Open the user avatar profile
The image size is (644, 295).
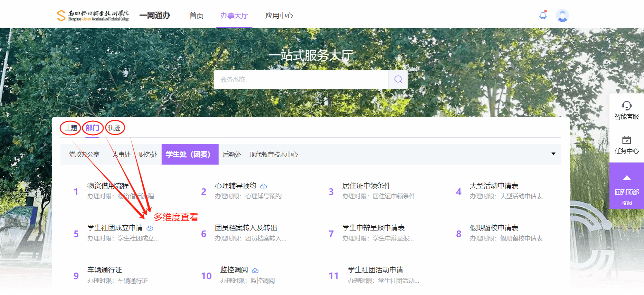click(562, 16)
